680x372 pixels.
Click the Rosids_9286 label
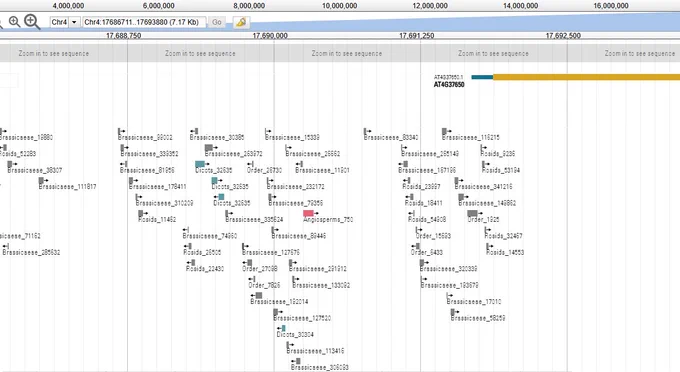click(498, 154)
